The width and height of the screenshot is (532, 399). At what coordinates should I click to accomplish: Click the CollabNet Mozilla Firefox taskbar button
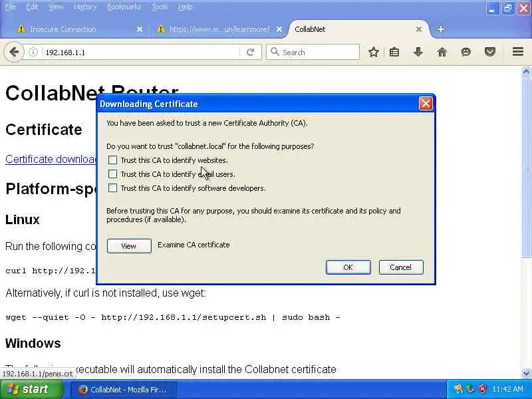click(124, 390)
